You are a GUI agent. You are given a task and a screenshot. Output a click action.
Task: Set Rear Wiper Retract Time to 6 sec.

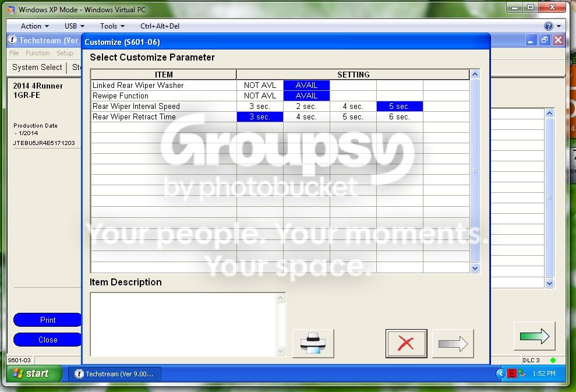tap(400, 117)
